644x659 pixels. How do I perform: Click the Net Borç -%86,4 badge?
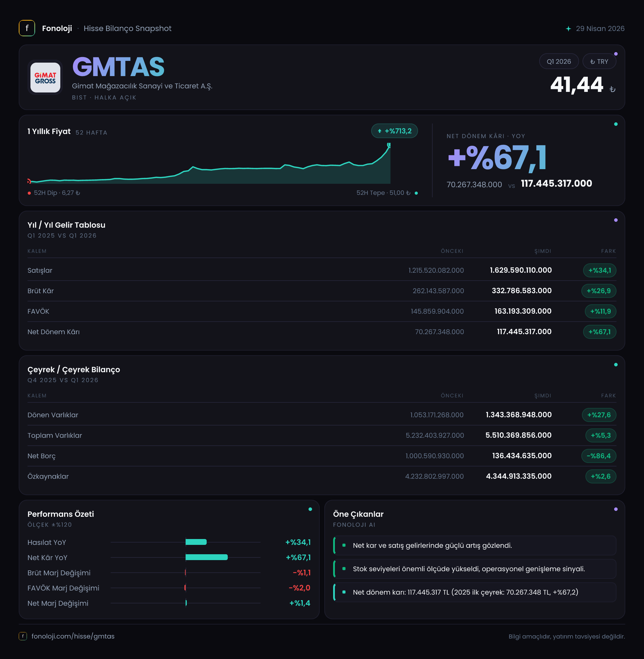click(599, 456)
